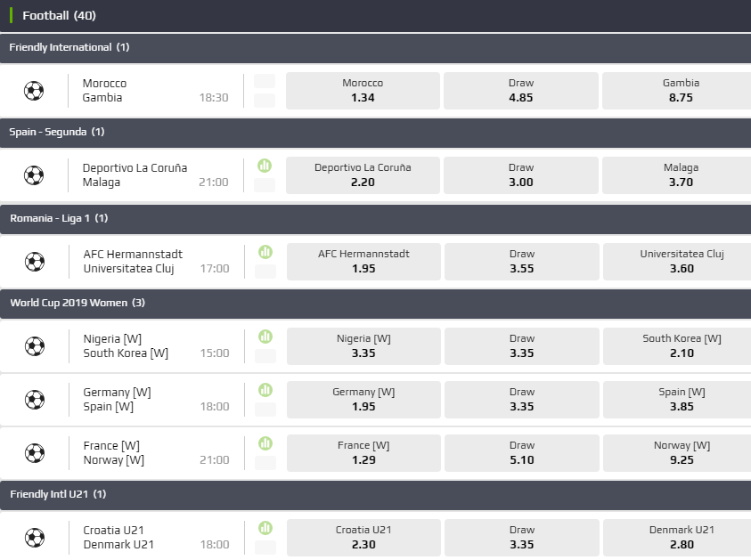
Task: Select Norway [W] odds of 9.25
Action: [x=681, y=452]
